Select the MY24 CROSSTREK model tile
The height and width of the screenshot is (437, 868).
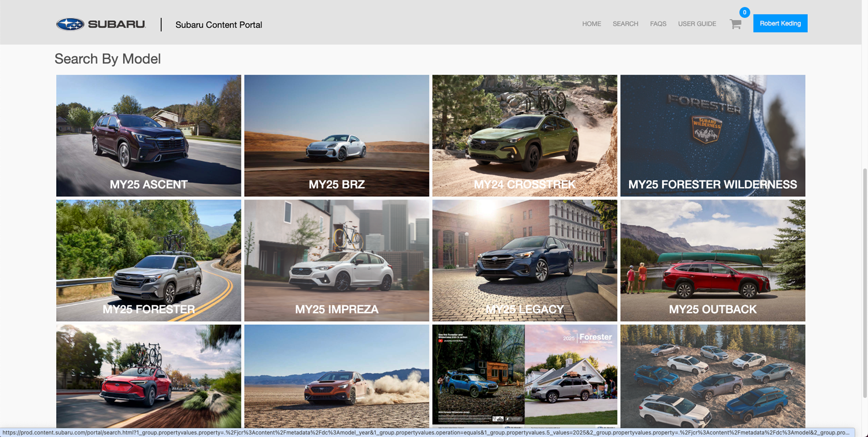(x=525, y=135)
